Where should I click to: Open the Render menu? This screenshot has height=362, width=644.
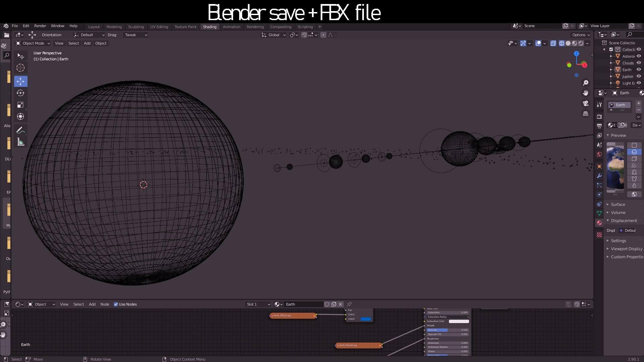pos(40,26)
